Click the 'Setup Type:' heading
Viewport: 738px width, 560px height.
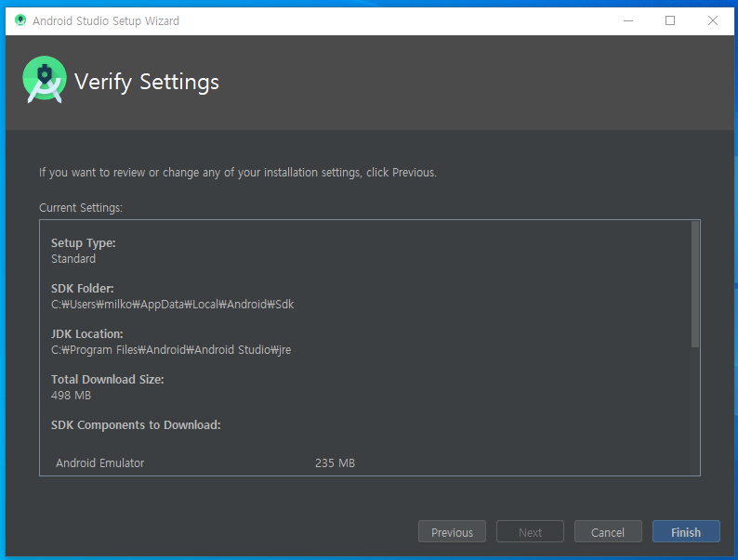click(84, 243)
